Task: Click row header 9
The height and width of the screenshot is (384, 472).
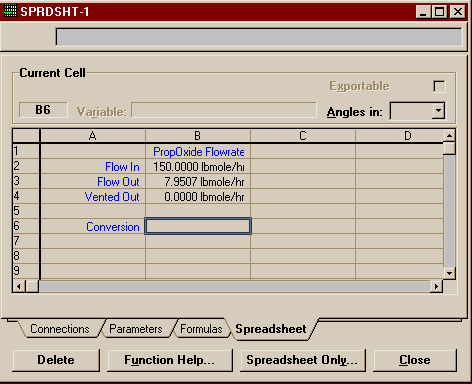Action: (26, 271)
